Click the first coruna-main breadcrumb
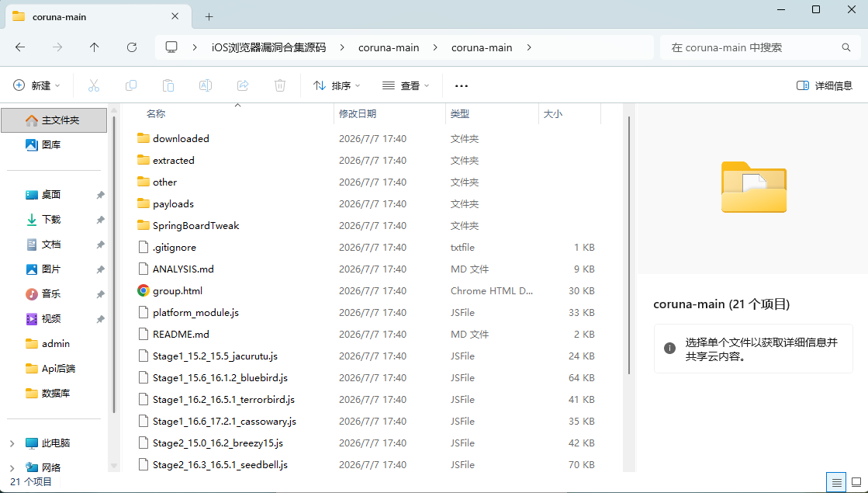The width and height of the screenshot is (868, 493). tap(389, 47)
